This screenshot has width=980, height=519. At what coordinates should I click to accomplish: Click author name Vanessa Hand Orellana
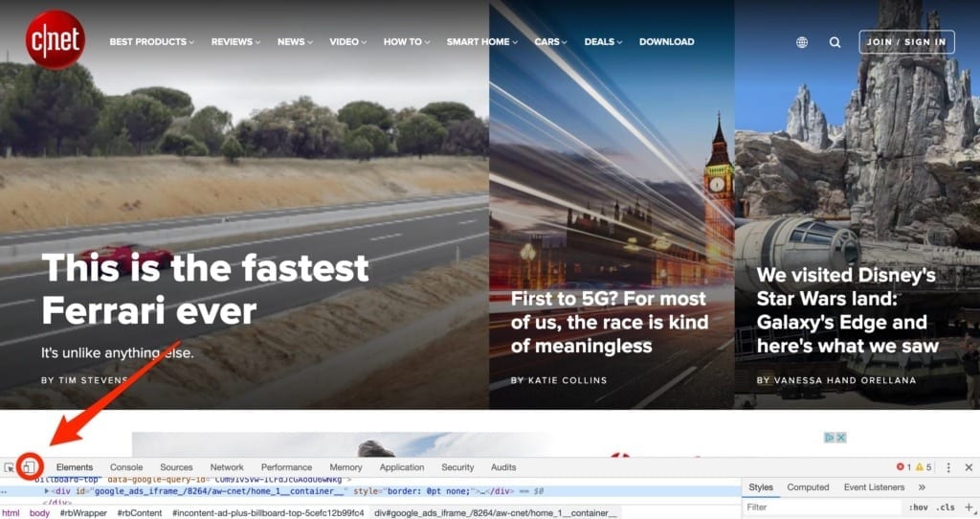point(845,380)
